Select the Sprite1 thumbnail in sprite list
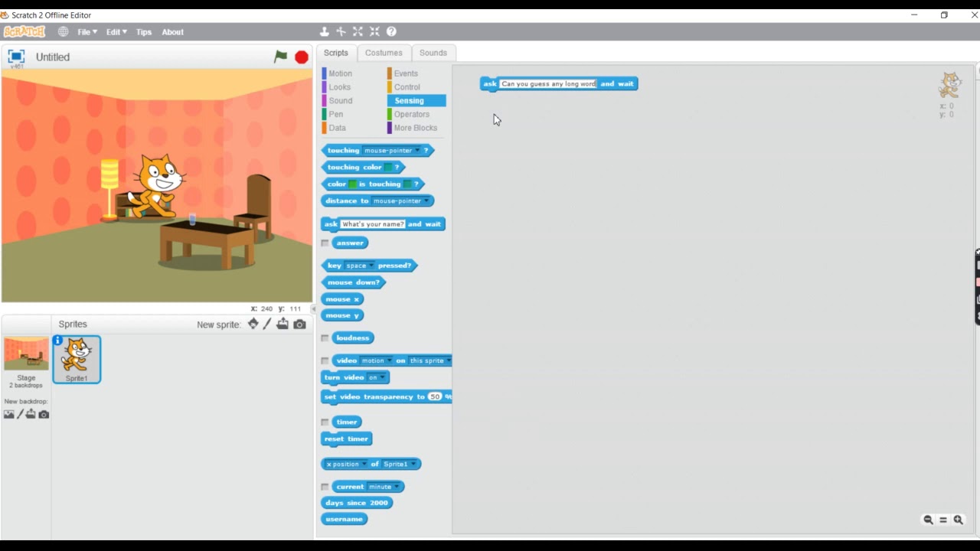The image size is (980, 551). [77, 360]
